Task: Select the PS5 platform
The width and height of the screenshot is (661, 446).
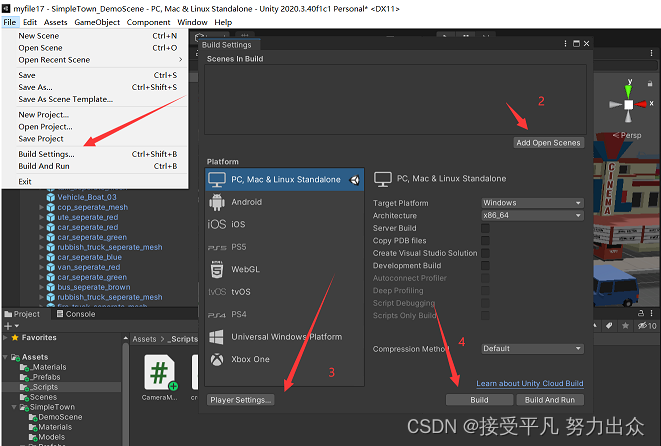Action: [x=285, y=247]
